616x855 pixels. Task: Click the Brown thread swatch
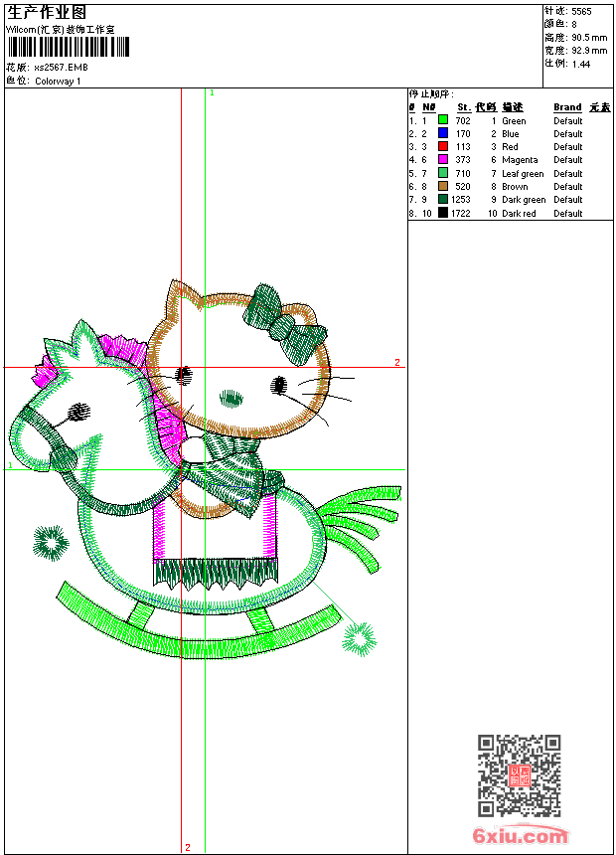coord(443,186)
